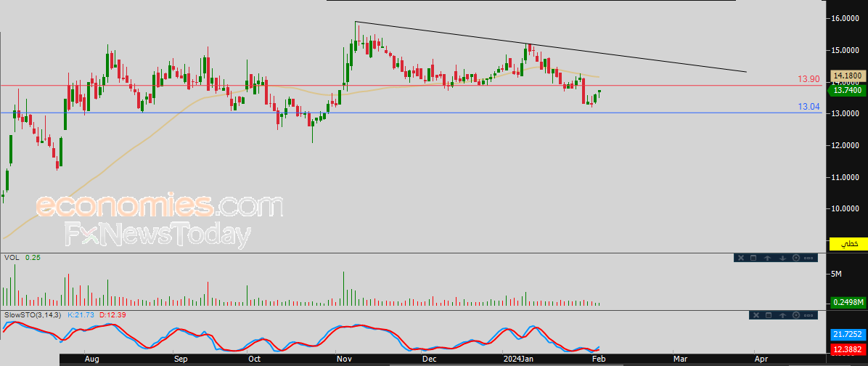The height and width of the screenshot is (366, 868).
Task: Move the VOL panel up
Action: tap(768, 258)
